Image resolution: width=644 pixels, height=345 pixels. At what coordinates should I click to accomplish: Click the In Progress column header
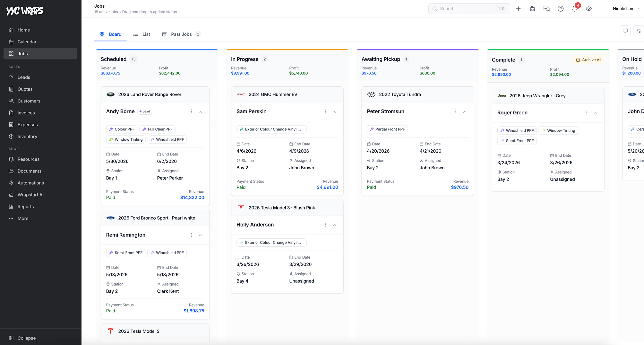[245, 59]
